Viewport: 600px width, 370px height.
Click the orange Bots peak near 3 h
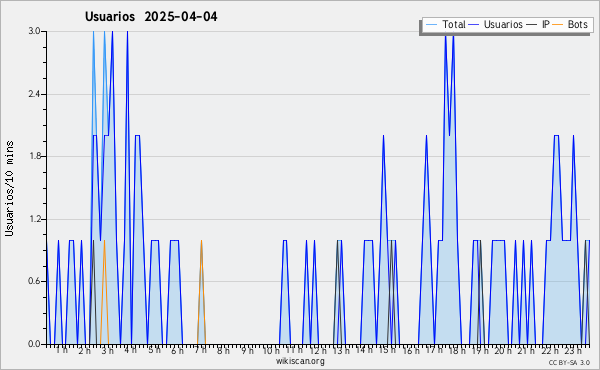(104, 241)
